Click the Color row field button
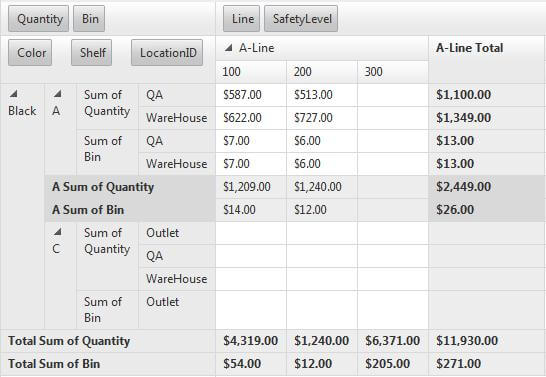The image size is (546, 377). (x=30, y=53)
